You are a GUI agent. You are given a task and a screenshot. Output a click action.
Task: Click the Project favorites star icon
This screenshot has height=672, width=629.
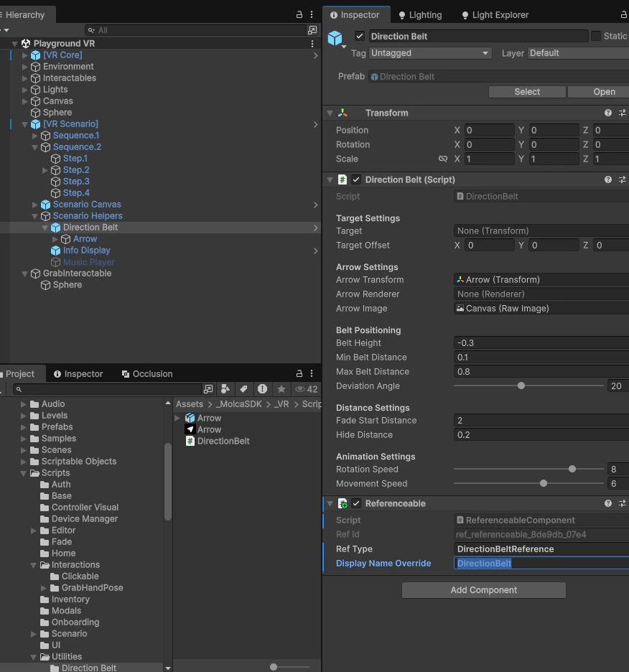tap(281, 388)
